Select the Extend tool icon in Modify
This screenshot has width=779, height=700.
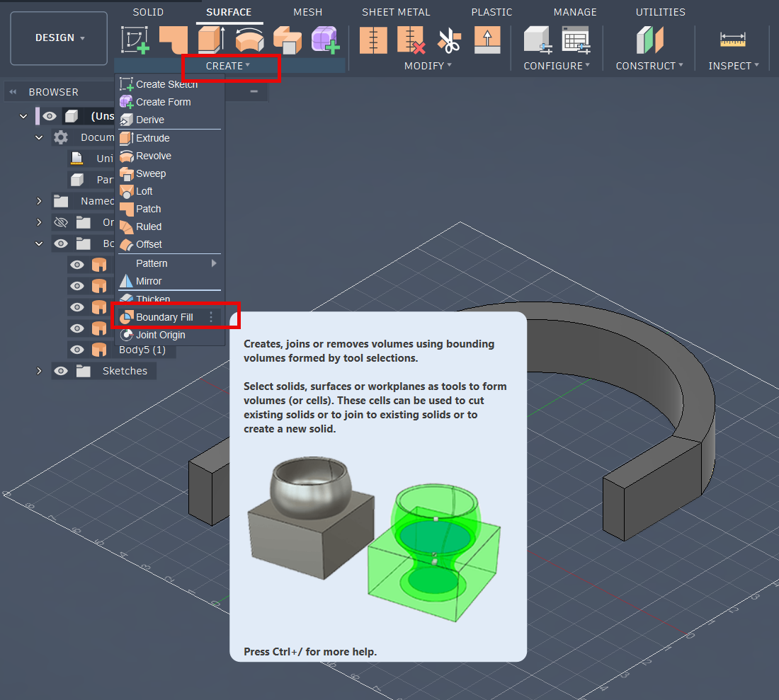[487, 40]
